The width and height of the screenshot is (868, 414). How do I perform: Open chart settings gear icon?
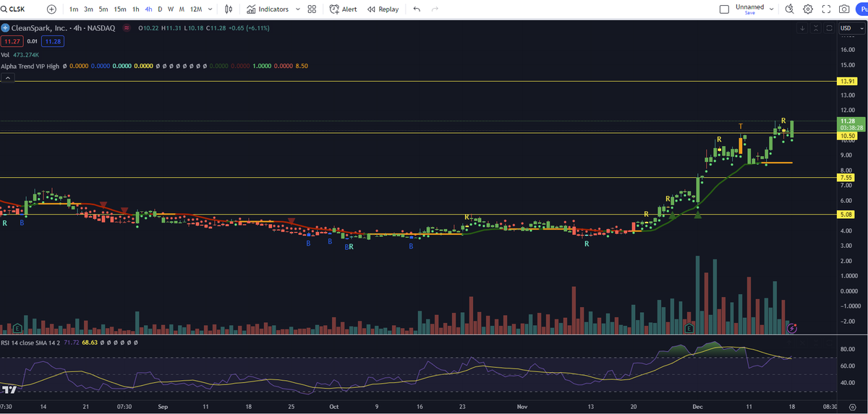pyautogui.click(x=808, y=9)
